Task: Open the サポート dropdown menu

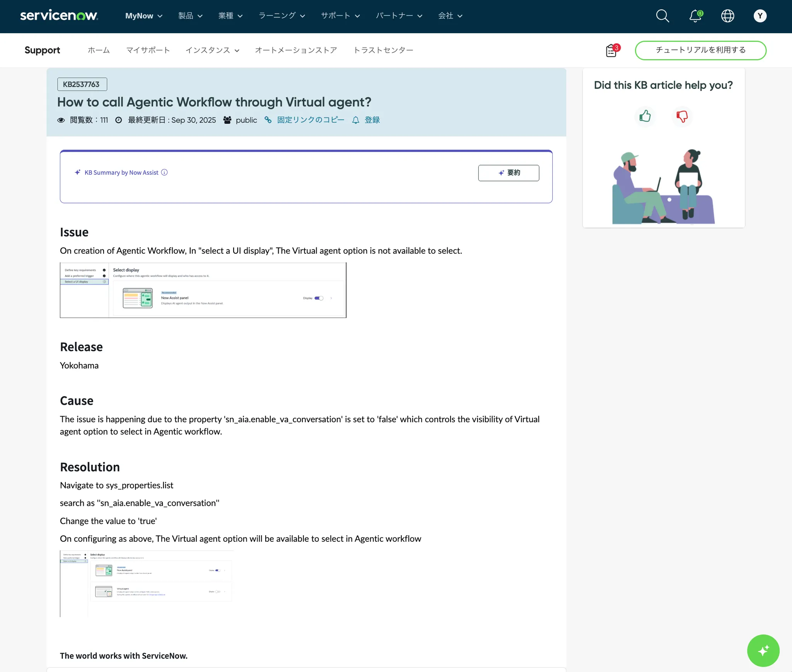Action: pos(340,16)
